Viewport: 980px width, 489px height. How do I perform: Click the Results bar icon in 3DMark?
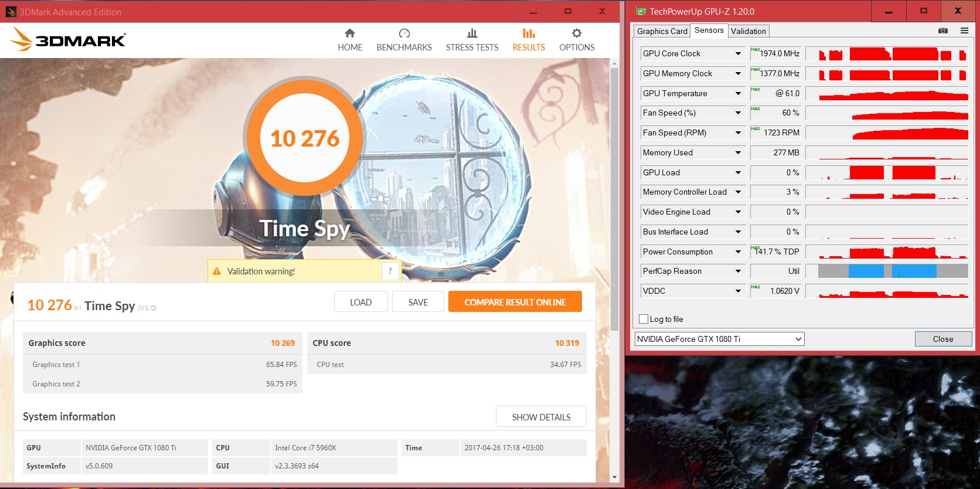(529, 33)
